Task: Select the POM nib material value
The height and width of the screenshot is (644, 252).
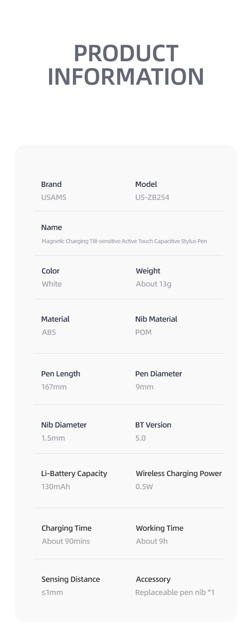Action: tap(143, 332)
